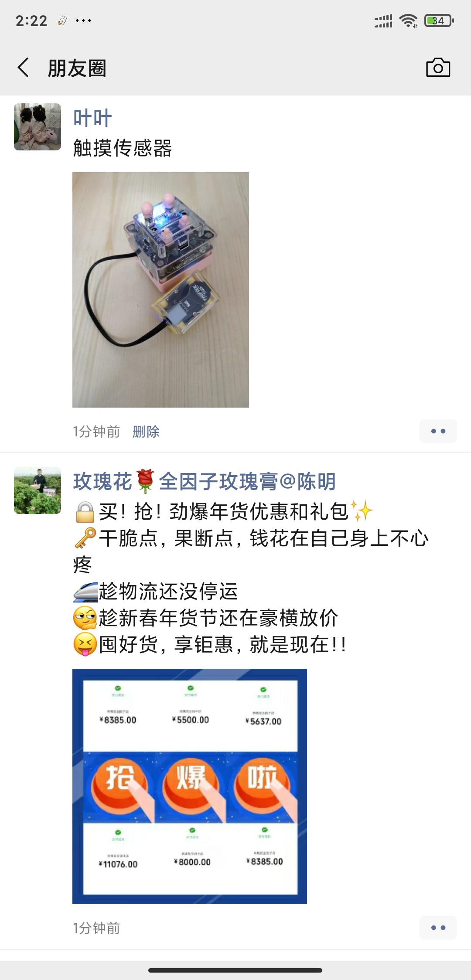Viewport: 471px width, 980px height.
Task: Tap the bottom home gesture bar
Action: coord(235,970)
